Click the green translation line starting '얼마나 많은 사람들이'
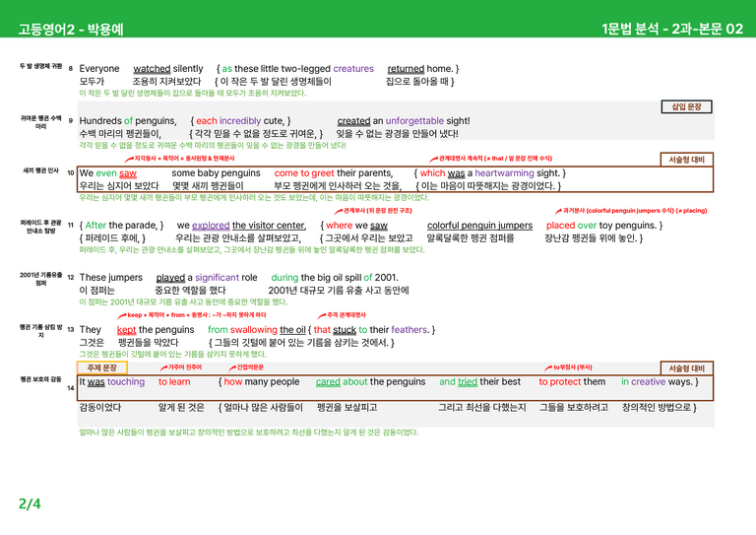The width and height of the screenshot is (756, 535). point(249,433)
